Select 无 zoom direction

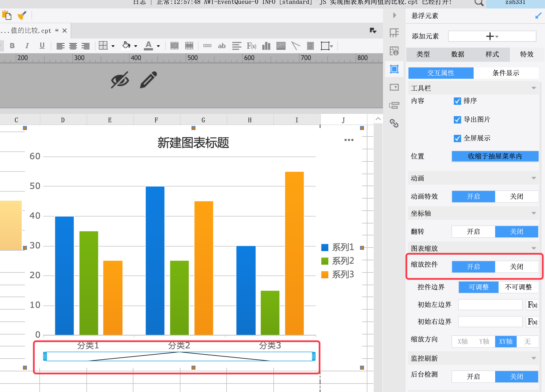(527, 341)
